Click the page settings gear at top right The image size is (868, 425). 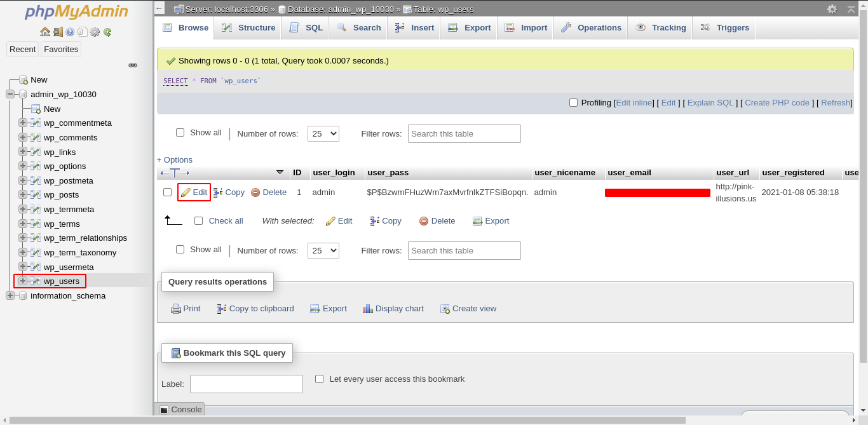coord(832,9)
